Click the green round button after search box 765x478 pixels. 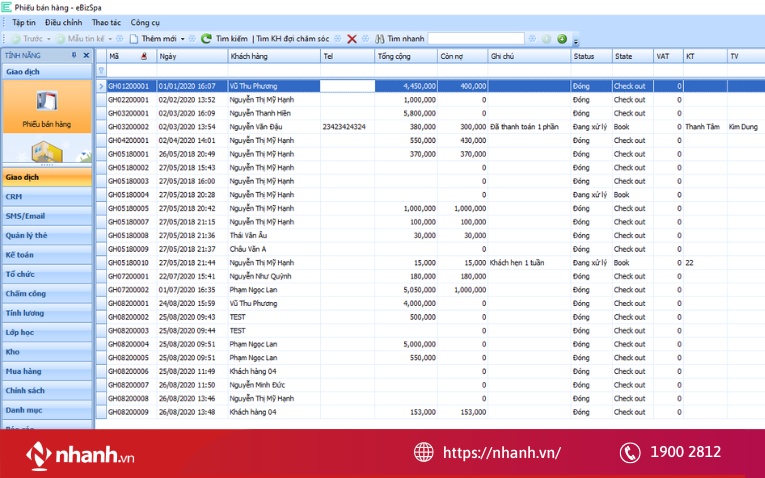coord(562,39)
